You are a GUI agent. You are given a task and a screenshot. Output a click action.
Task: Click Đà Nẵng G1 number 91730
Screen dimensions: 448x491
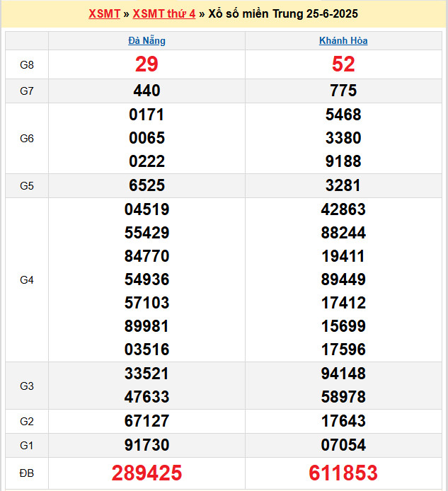[x=147, y=445]
